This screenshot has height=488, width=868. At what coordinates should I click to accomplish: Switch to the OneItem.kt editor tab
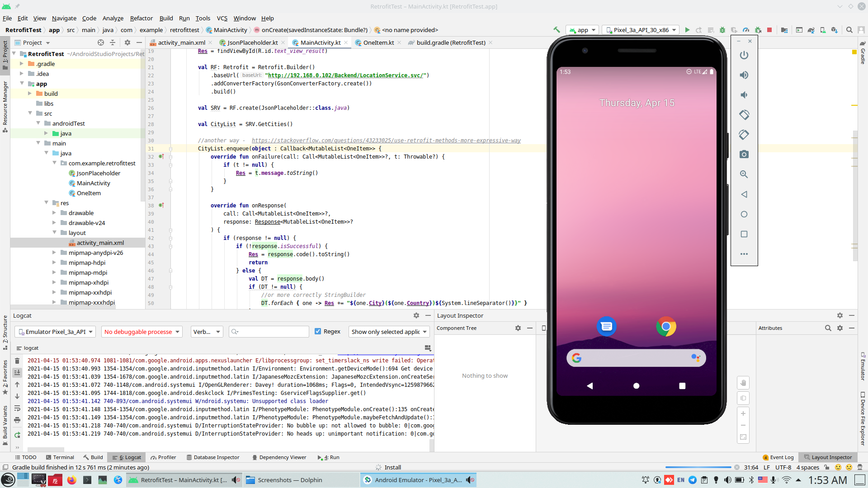pos(378,42)
